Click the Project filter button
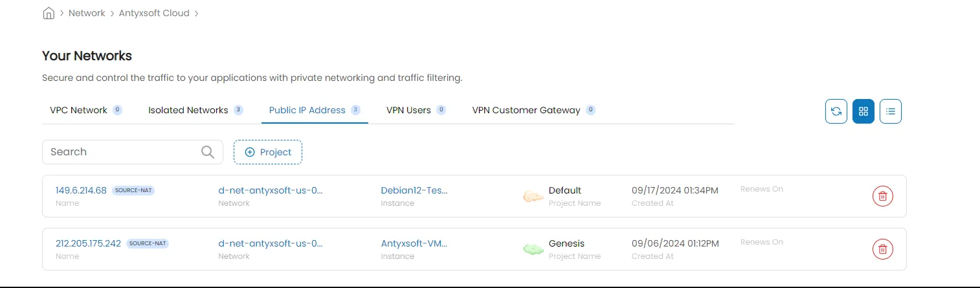 click(268, 152)
